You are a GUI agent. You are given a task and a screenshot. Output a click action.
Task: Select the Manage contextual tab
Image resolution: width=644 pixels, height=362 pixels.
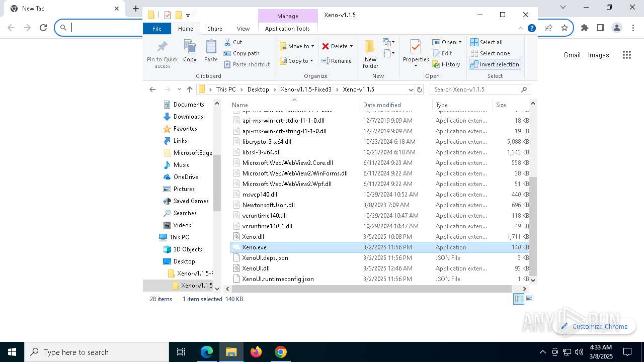pos(288,16)
